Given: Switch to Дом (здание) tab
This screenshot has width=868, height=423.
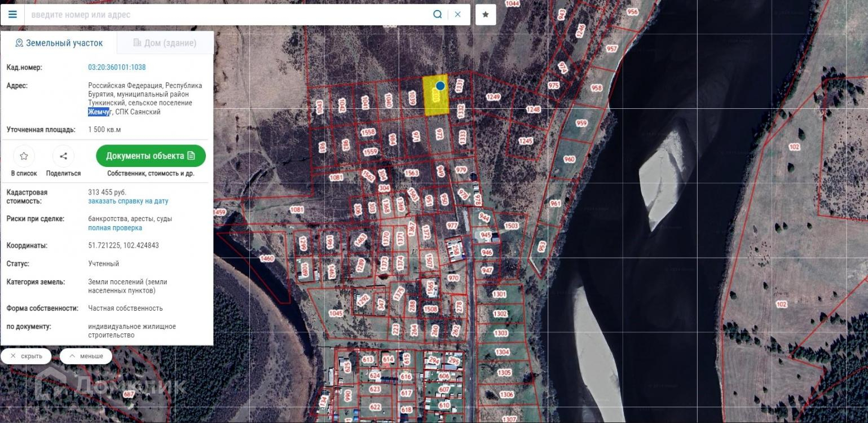Looking at the screenshot, I should (x=165, y=43).
